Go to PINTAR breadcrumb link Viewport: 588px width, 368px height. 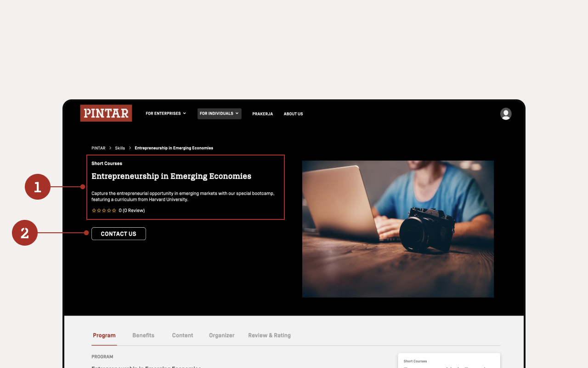(98, 148)
